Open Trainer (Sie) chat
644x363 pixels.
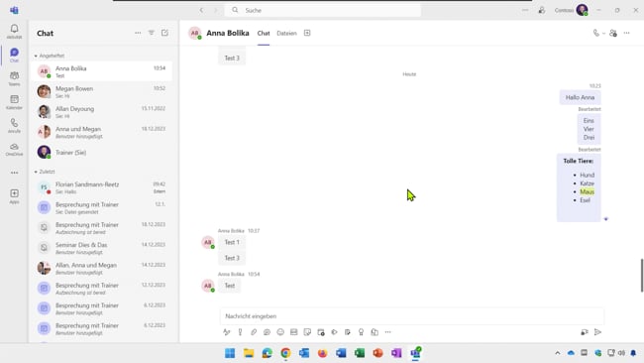(101, 152)
